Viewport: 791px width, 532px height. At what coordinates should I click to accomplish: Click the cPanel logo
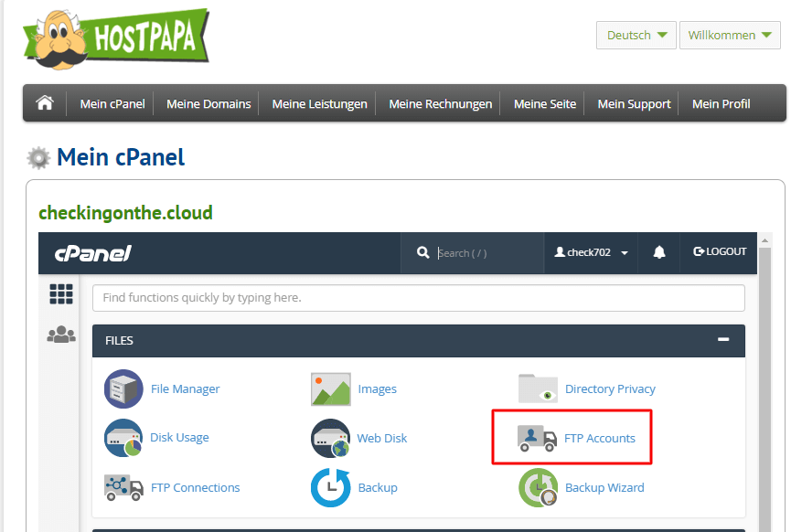[x=93, y=253]
